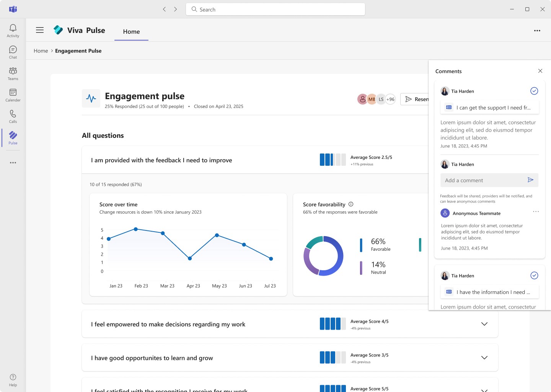Click the Jul 23 data point on chart
This screenshot has width=551, height=392.
click(x=271, y=259)
